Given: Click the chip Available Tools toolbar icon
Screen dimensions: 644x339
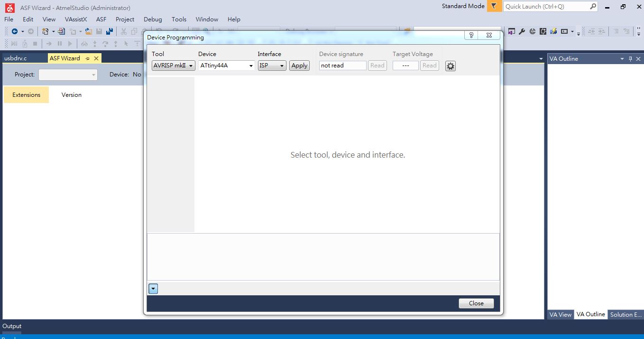Looking at the screenshot, I should pyautogui.click(x=543, y=31).
